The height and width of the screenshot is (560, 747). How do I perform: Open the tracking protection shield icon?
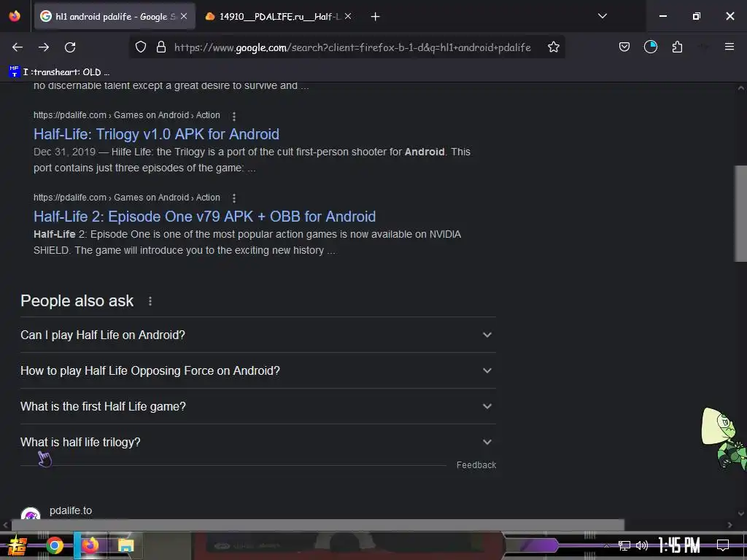(x=141, y=47)
